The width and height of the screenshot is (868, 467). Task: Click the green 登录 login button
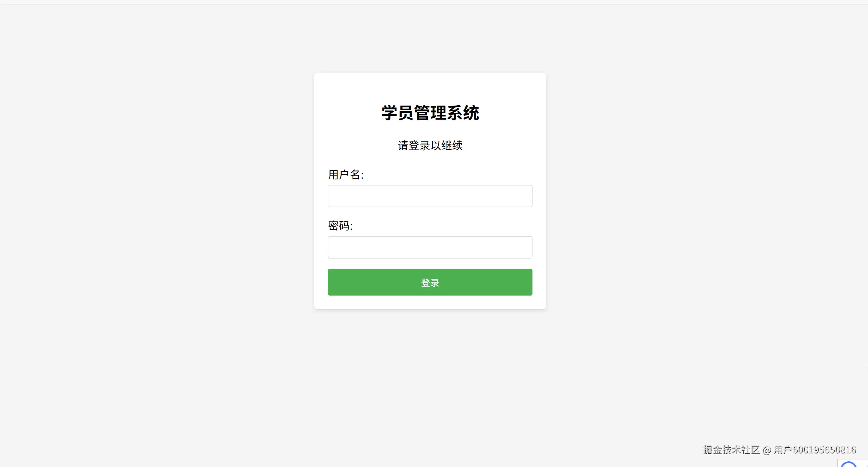(430, 282)
